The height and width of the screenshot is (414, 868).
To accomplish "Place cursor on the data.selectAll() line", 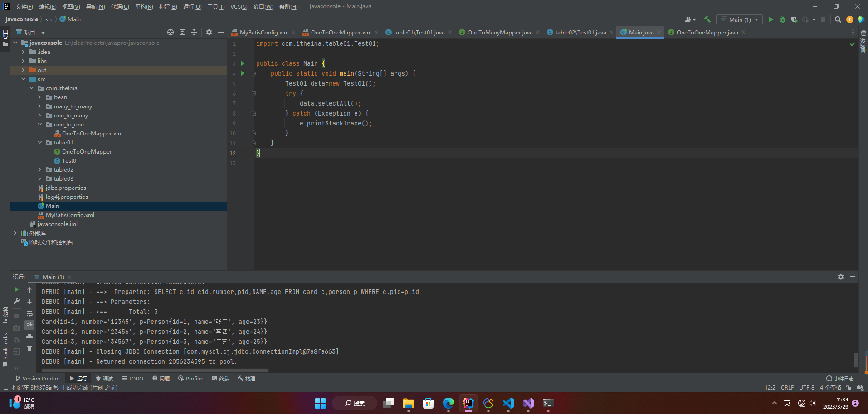I will (x=330, y=103).
